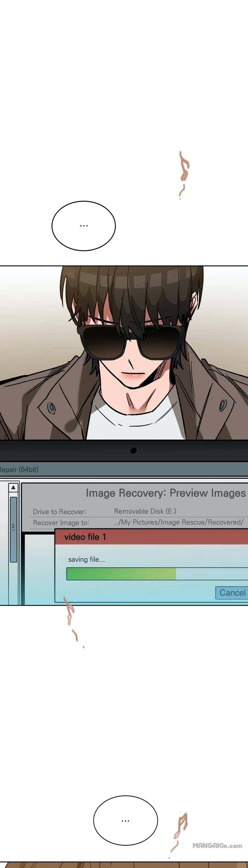Click the 'Drive to Recover:' label

(59, 512)
